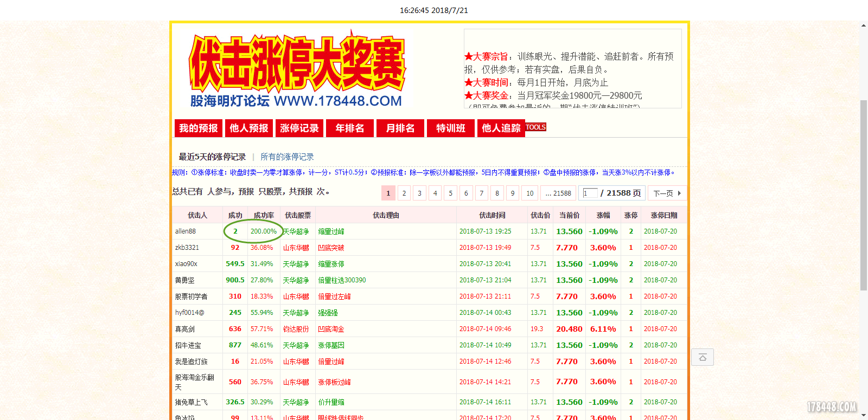Click 天华超净 stock in allen88 row
868x420 pixels.
click(296, 231)
